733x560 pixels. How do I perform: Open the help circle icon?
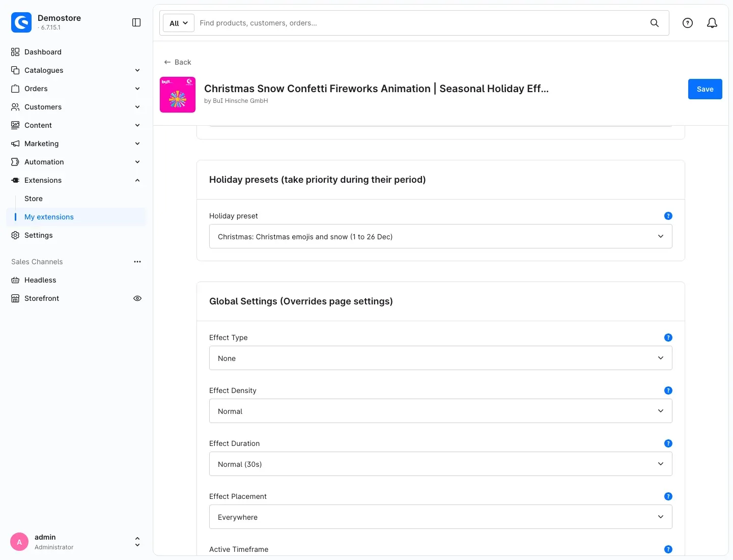pyautogui.click(x=688, y=23)
